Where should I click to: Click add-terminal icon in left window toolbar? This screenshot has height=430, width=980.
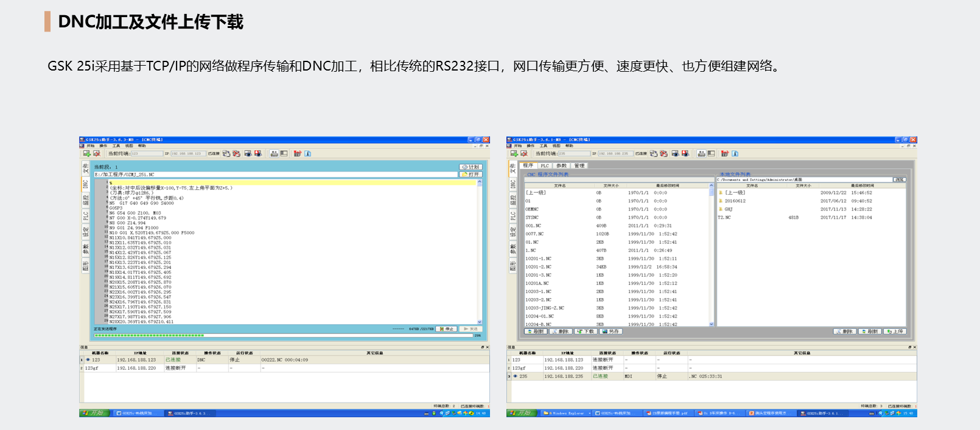click(x=87, y=153)
